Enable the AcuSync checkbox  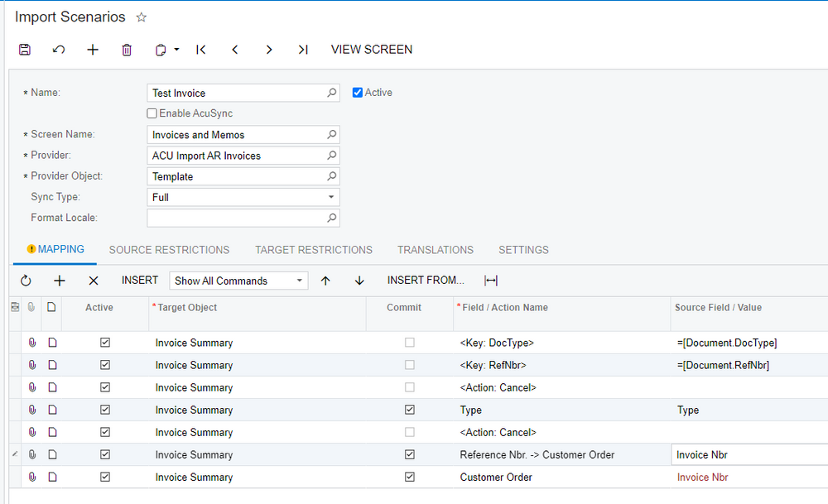tap(152, 113)
